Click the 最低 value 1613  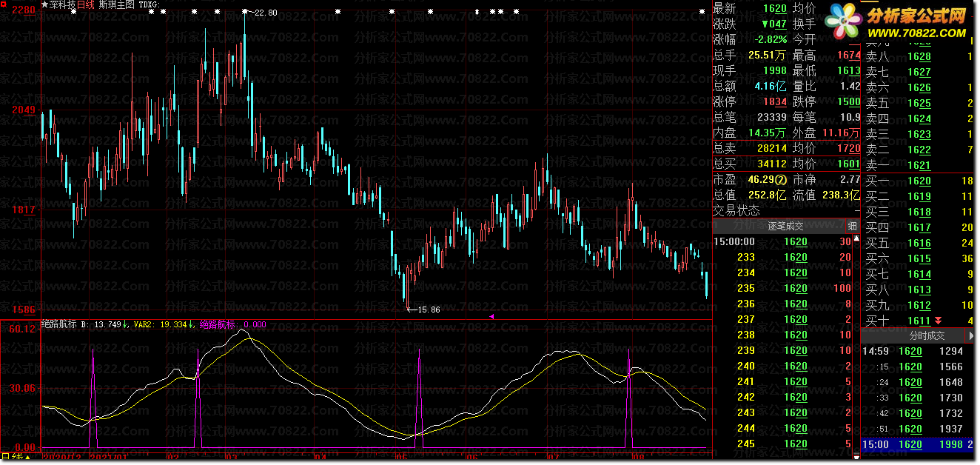pyautogui.click(x=849, y=70)
